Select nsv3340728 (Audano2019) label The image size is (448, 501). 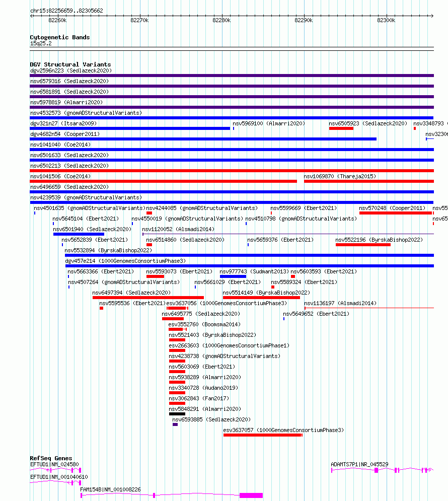tap(203, 388)
